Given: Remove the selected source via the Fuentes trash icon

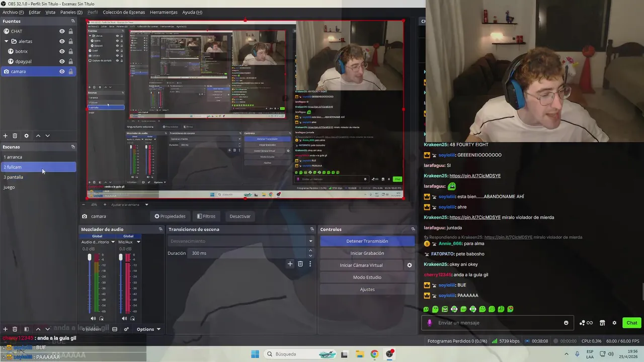Looking at the screenshot, I should pos(15,136).
